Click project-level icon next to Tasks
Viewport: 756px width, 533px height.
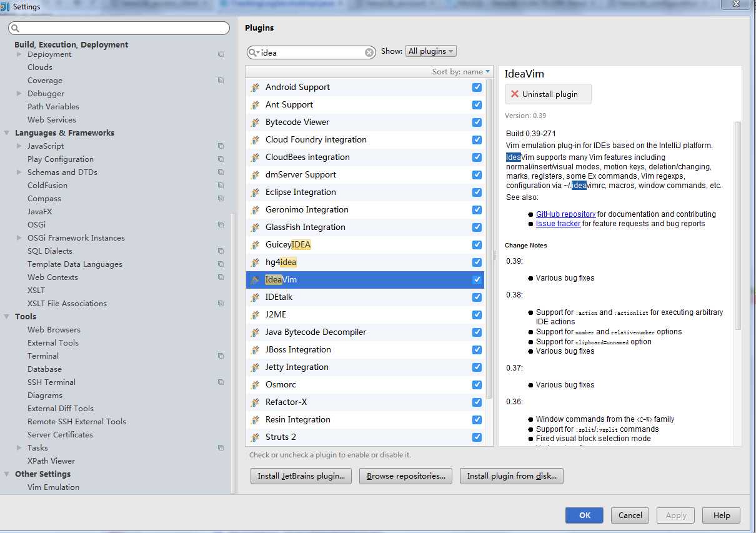point(221,448)
